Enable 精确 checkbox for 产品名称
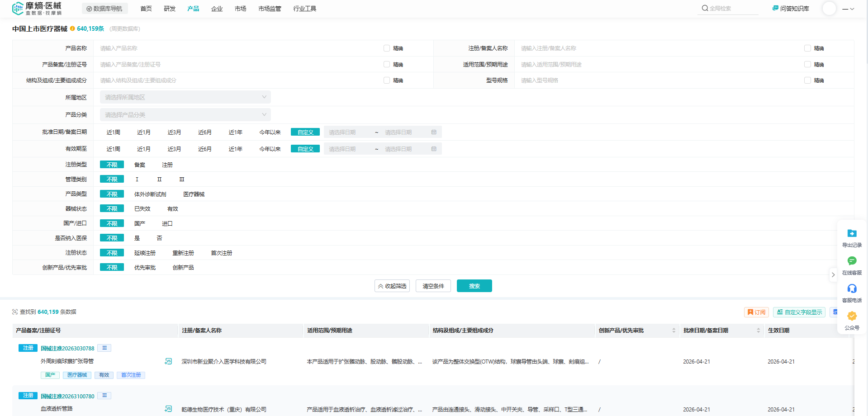The width and height of the screenshot is (868, 416). [387, 48]
